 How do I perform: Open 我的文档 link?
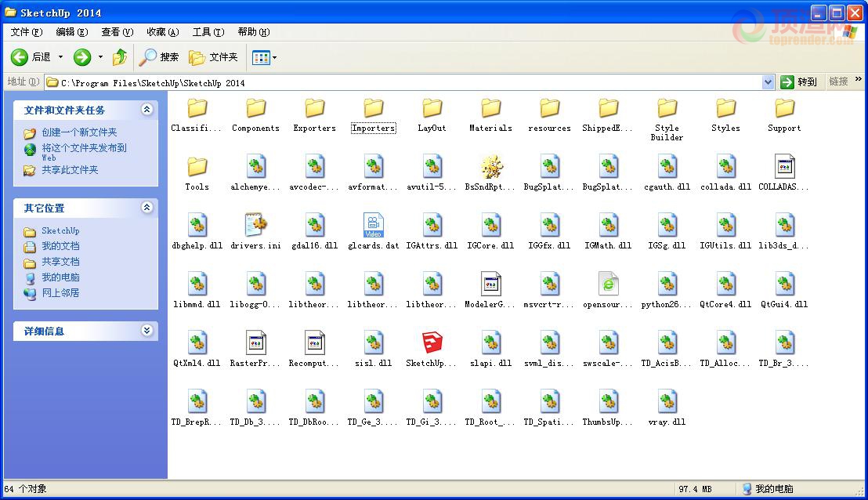click(x=60, y=246)
